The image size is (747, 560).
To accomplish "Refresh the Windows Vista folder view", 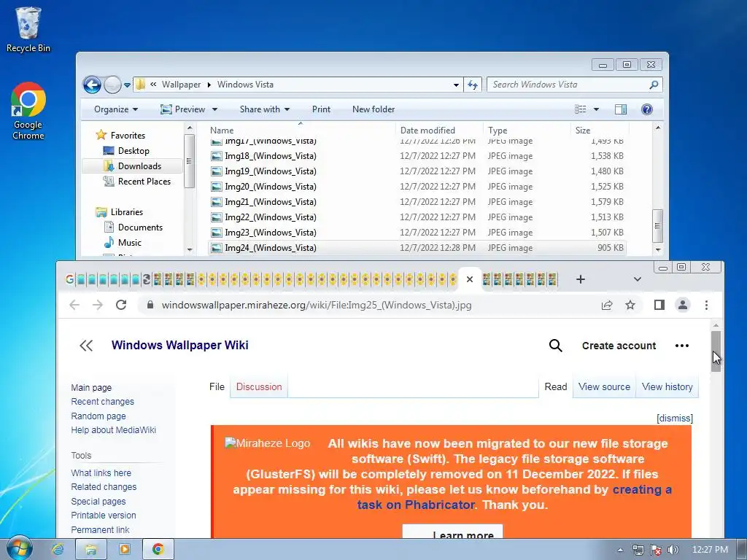I will click(x=473, y=85).
